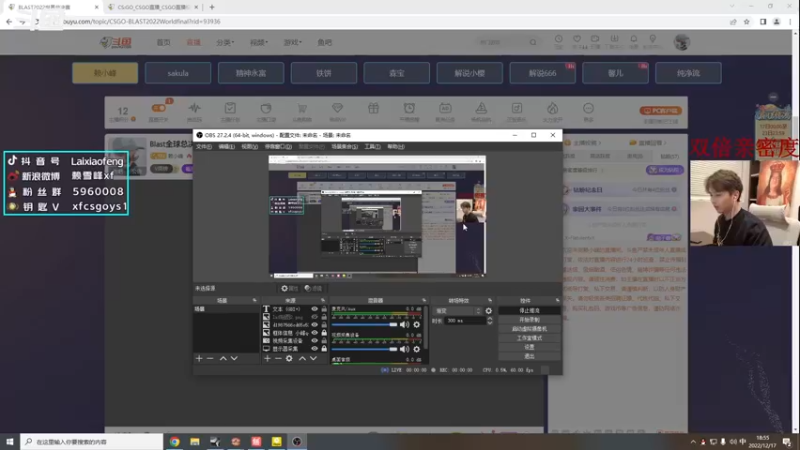Undock the 场景 (Scenes) panel via its header icon
The image size is (800, 450).
click(255, 301)
